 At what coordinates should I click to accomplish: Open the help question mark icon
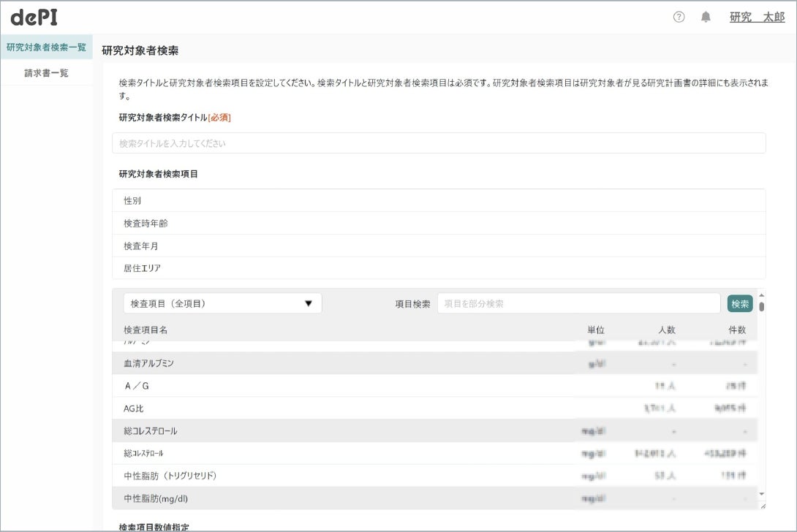679,18
